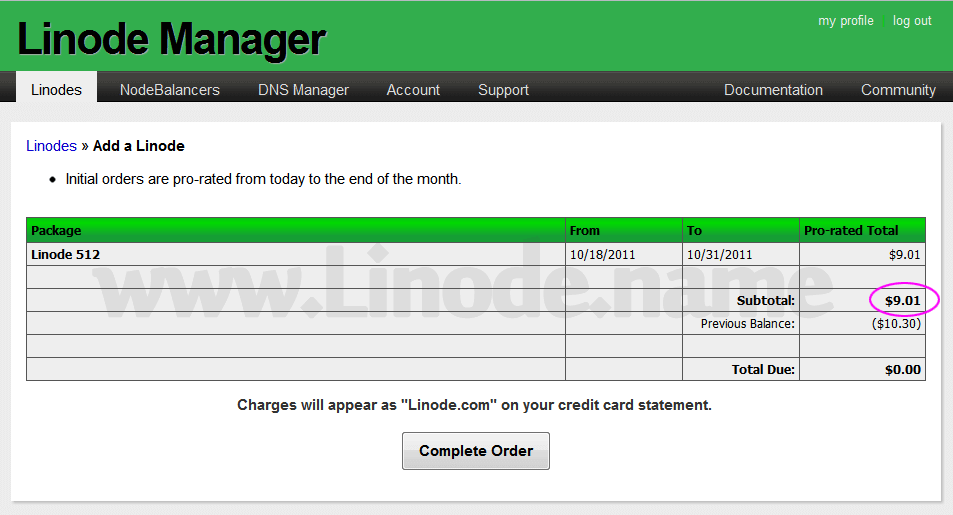This screenshot has width=953, height=515.
Task: Click the ($10.30) previous balance value
Action: pos(896,323)
